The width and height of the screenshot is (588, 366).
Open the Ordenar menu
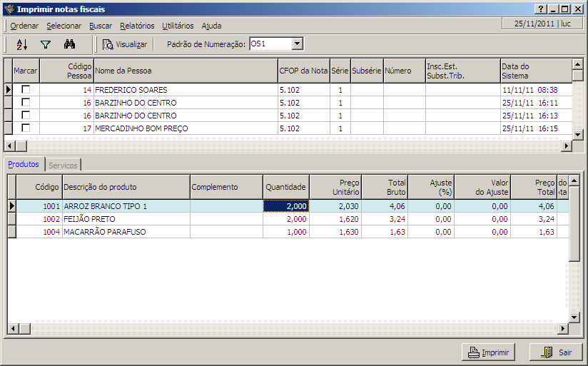pos(24,26)
